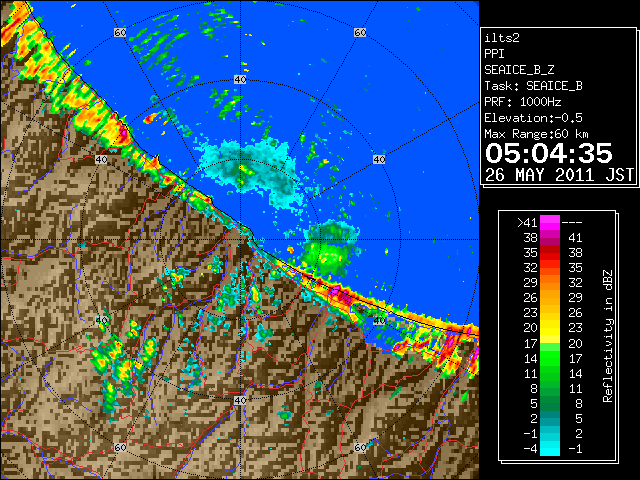The image size is (640, 480).
Task: Click 'Max Range:60 km' text
Action: 536,134
